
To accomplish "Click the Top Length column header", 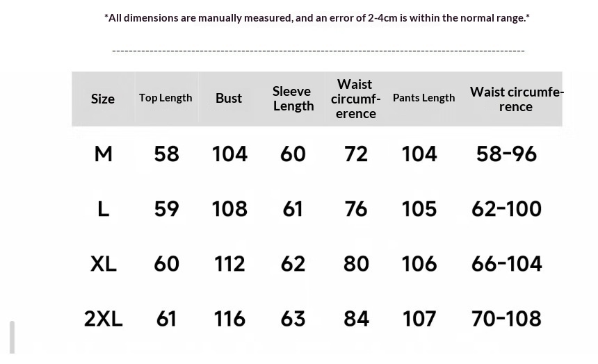I will pyautogui.click(x=165, y=98).
